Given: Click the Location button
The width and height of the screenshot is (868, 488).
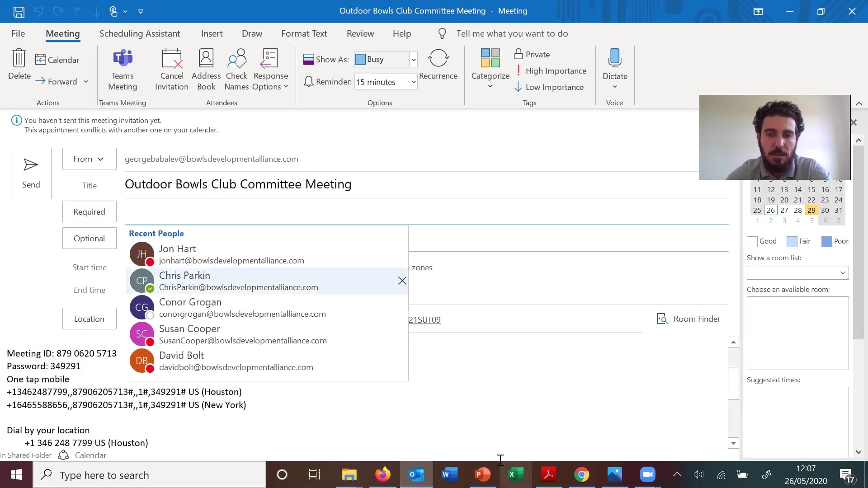Looking at the screenshot, I should 89,319.
